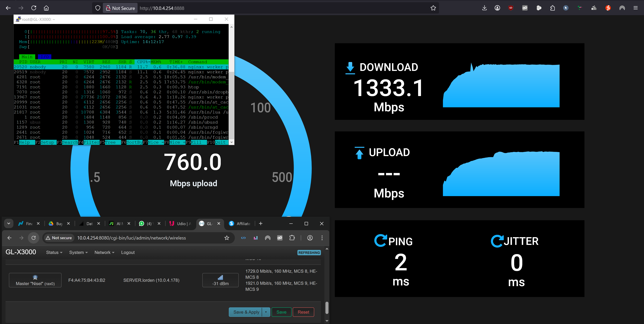The image size is (644, 324).
Task: Click the Firefox tracking shield icon
Action: [x=98, y=8]
